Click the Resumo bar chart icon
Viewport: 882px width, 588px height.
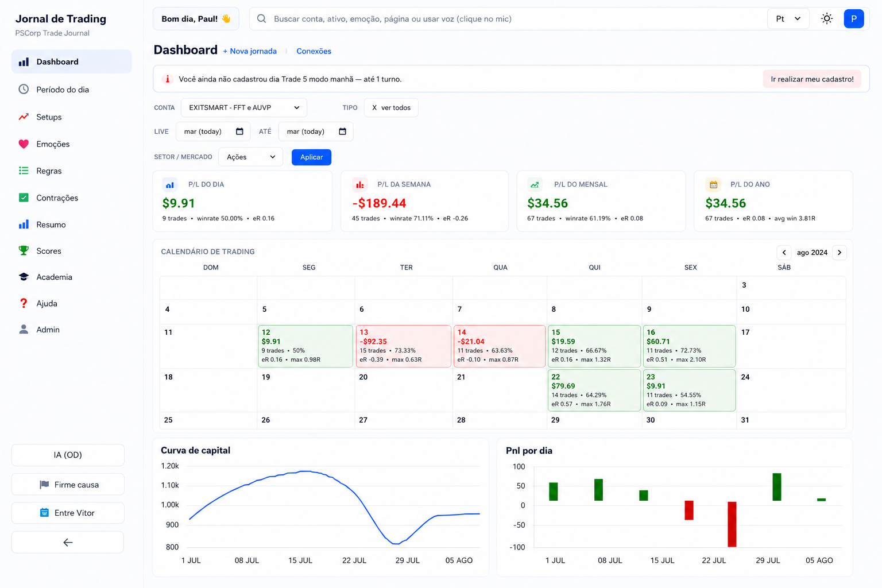(24, 225)
